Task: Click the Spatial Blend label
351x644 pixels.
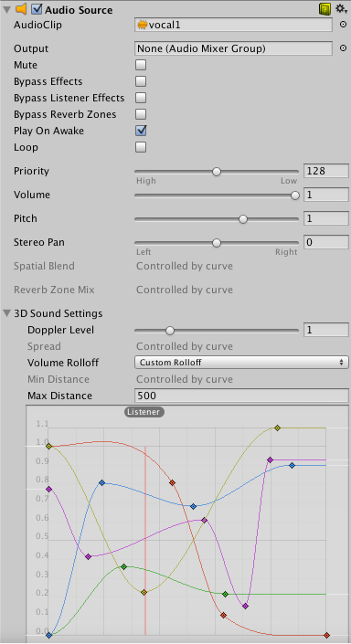Action: pos(44,266)
